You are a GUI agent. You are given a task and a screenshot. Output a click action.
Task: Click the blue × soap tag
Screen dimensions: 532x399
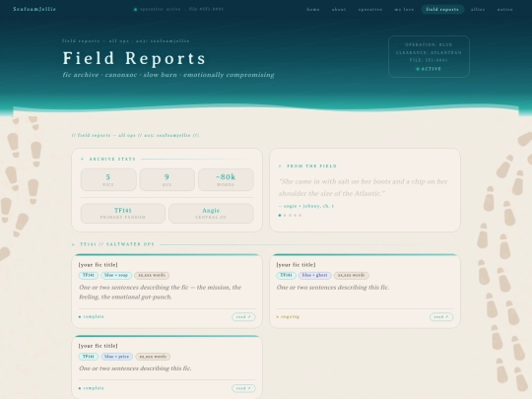[x=116, y=275]
